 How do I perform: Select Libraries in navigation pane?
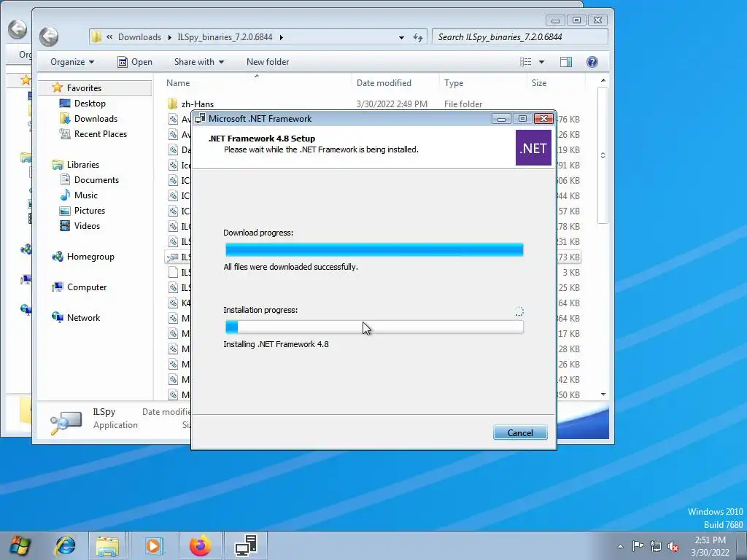coord(83,165)
